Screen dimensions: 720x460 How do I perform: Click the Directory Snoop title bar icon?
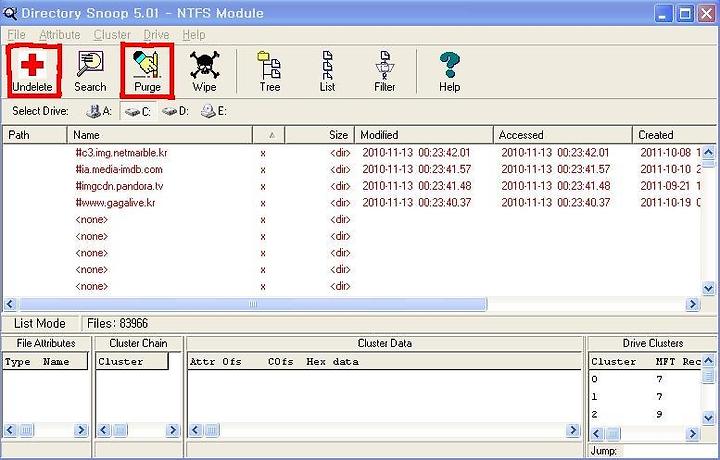[x=9, y=13]
